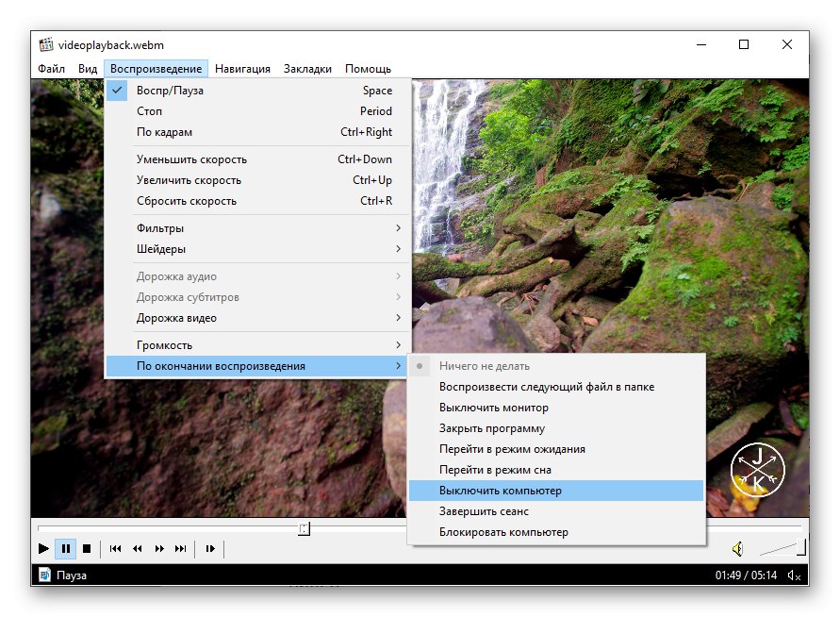Expand the Дорожка аудио submenu
840x617 pixels.
click(x=258, y=276)
